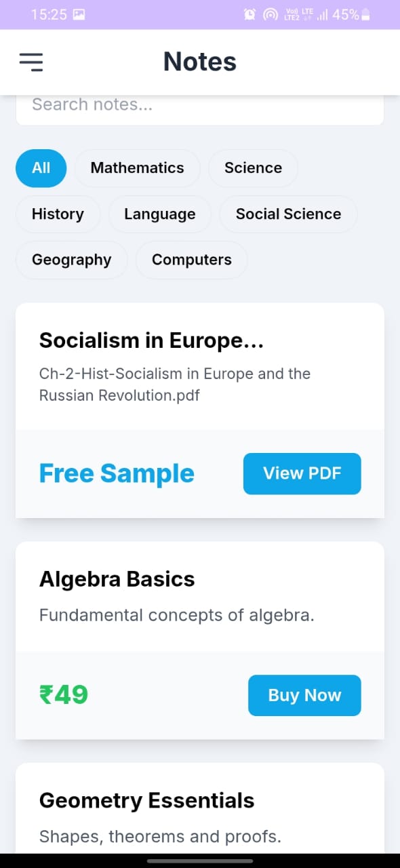Buy the Algebra Basics notes
Image resolution: width=400 pixels, height=868 pixels.
point(304,695)
